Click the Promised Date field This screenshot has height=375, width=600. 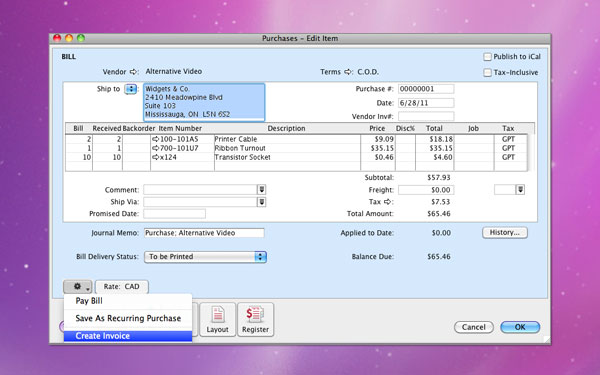point(174,214)
